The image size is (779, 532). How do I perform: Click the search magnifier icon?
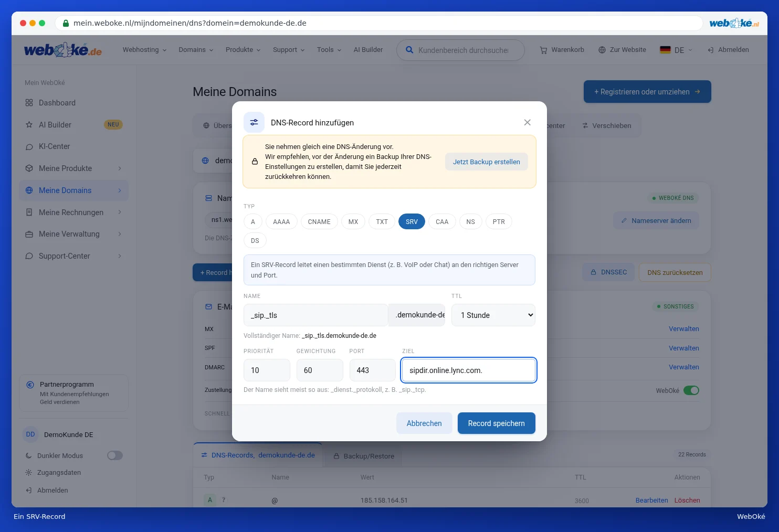tap(409, 50)
